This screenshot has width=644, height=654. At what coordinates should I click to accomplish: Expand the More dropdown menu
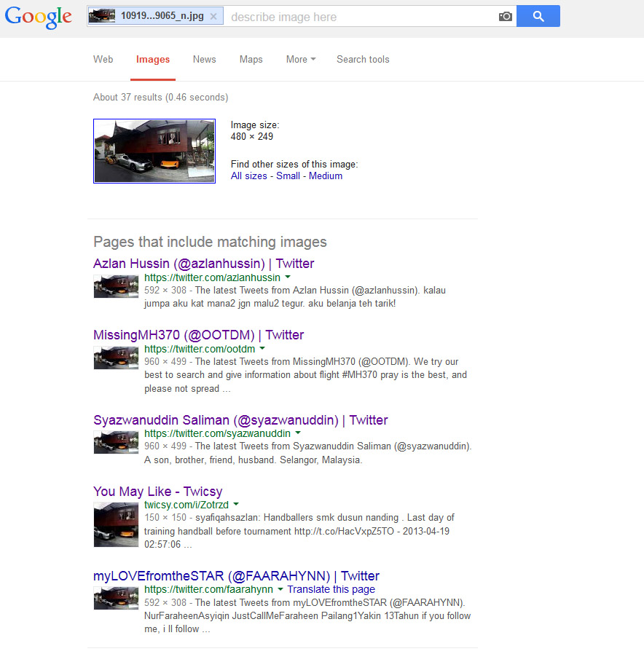pos(301,59)
